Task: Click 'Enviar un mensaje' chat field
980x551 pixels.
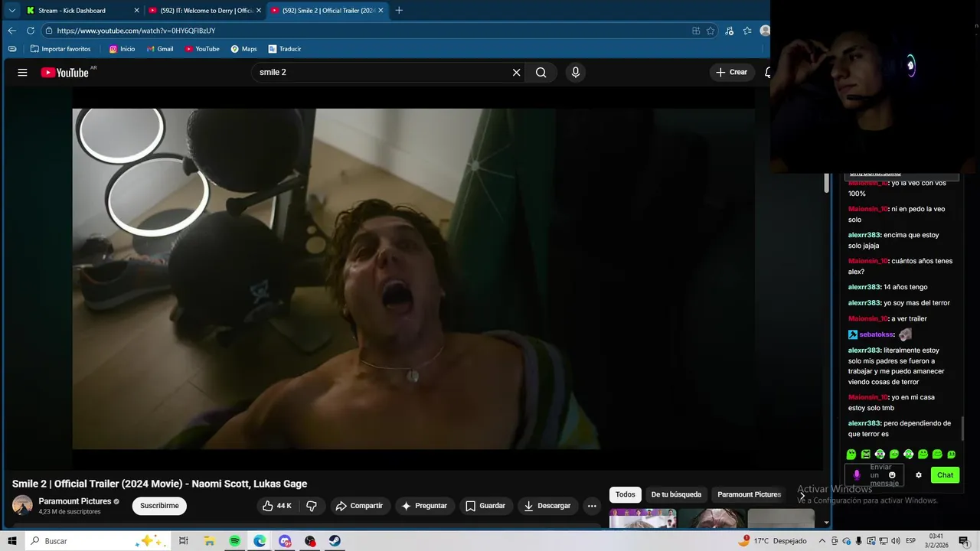Action: tap(874, 475)
